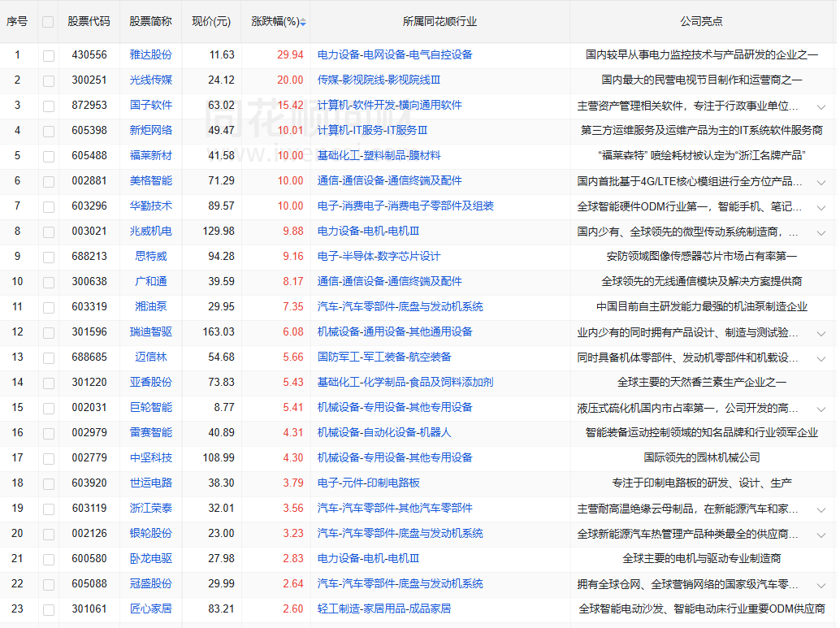This screenshot has height=628, width=840.
Task: Click highlight text 国际领先的园林机械公司
Action: pyautogui.click(x=702, y=457)
